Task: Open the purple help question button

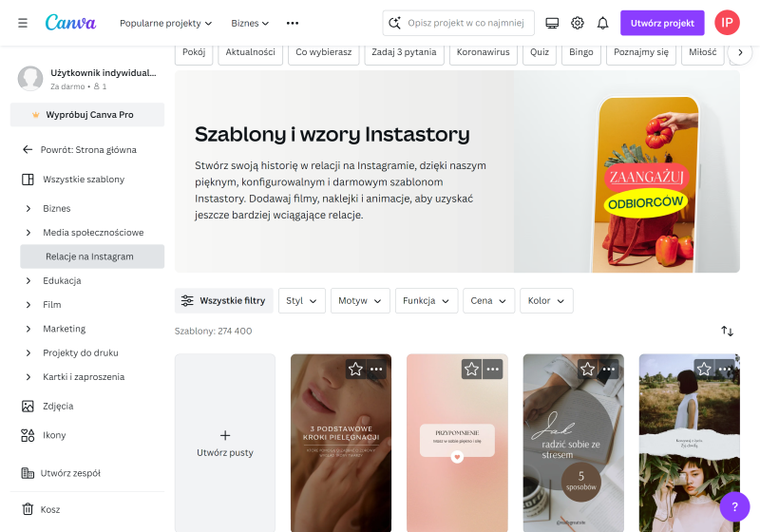Action: [734, 506]
